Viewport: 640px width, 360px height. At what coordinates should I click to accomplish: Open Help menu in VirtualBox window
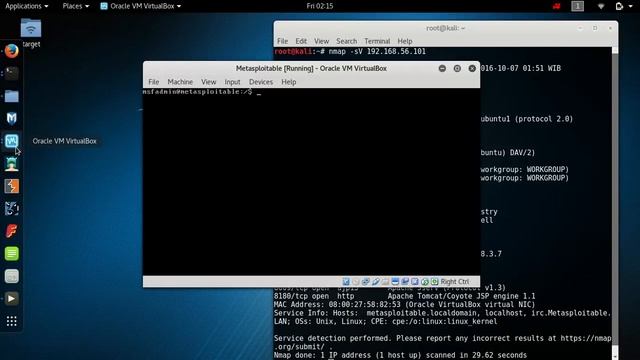[x=289, y=82]
